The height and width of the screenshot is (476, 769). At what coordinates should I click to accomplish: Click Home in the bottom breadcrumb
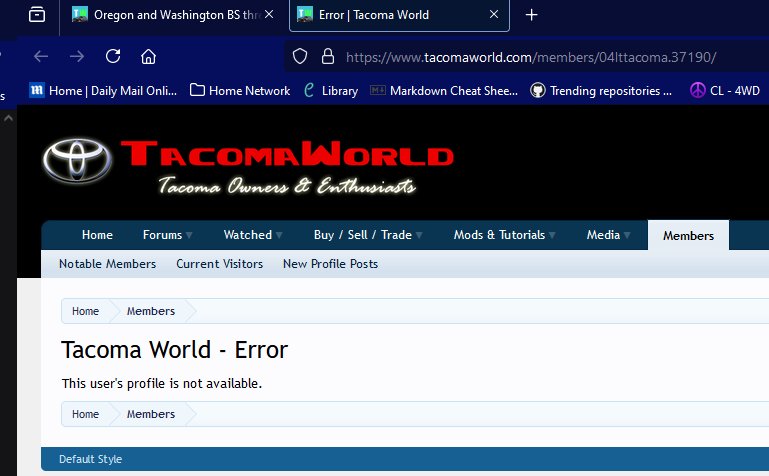[x=85, y=414]
